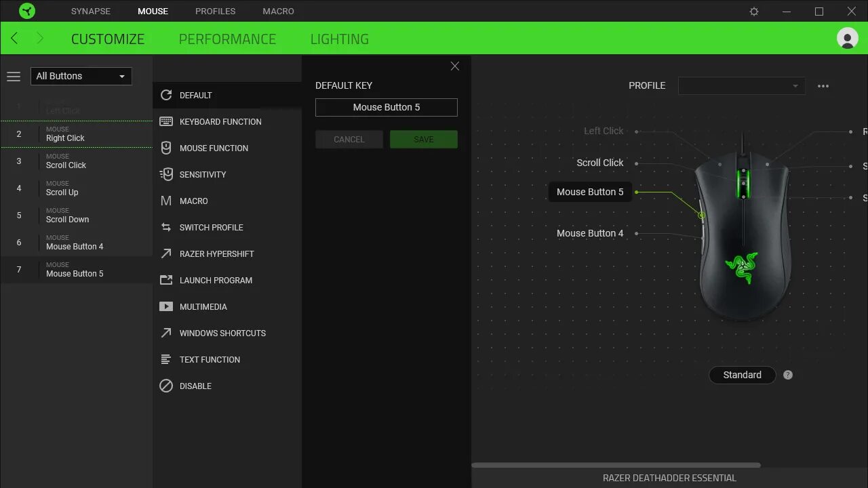Open the settings gear icon

754,12
